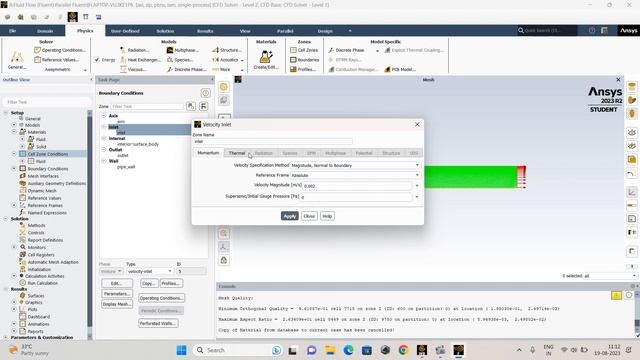Click the zone grouping toggle icon

click(203, 106)
